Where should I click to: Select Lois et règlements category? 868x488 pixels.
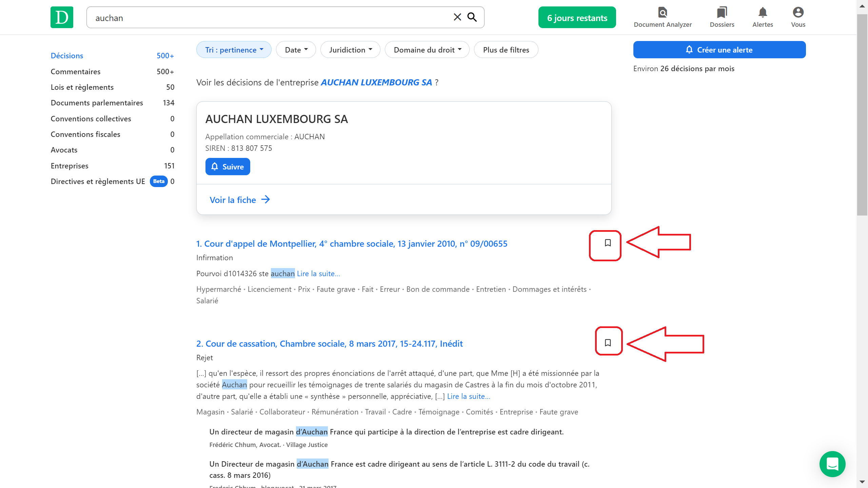tap(112, 87)
